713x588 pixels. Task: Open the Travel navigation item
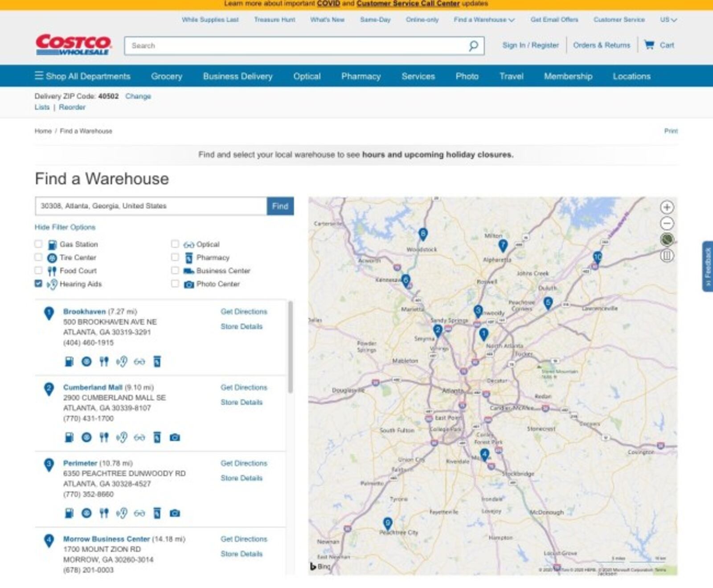pyautogui.click(x=511, y=76)
